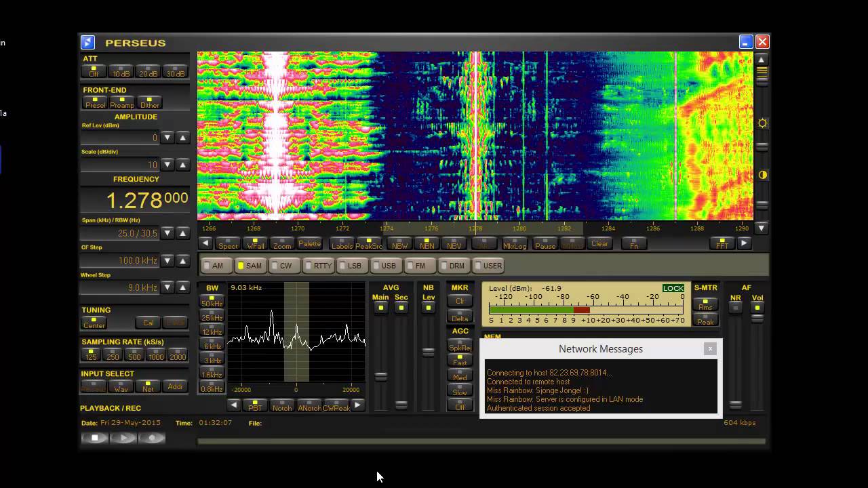Increase the Ref Lev value

[x=182, y=138]
